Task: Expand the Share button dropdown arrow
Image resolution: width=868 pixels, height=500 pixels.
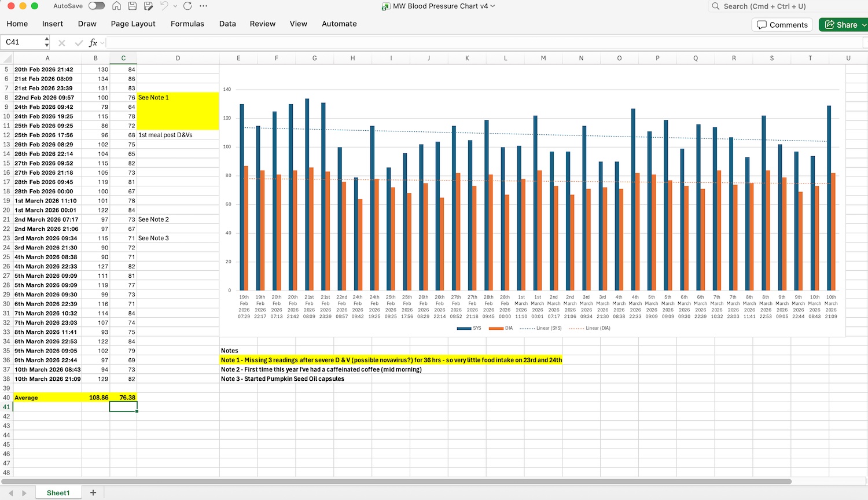Action: point(864,25)
